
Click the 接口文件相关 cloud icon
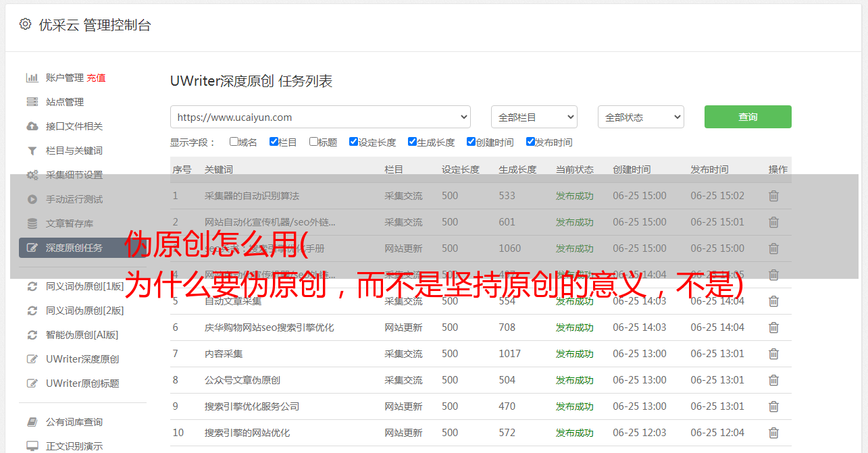point(32,126)
